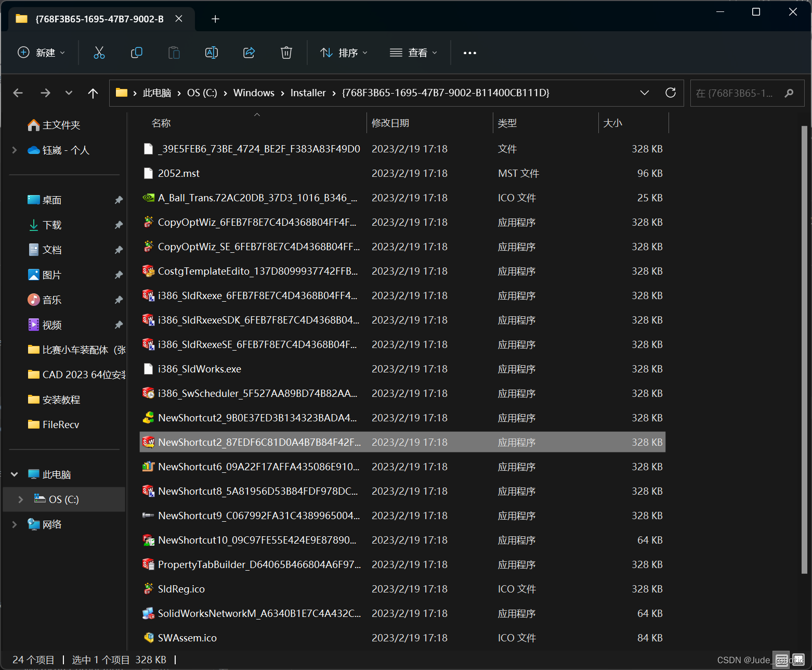Sort by 大小 column header

(x=613, y=123)
